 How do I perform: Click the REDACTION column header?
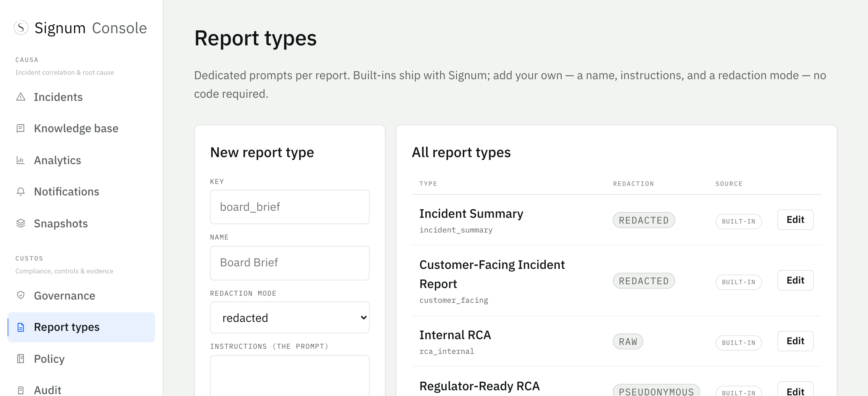click(633, 184)
